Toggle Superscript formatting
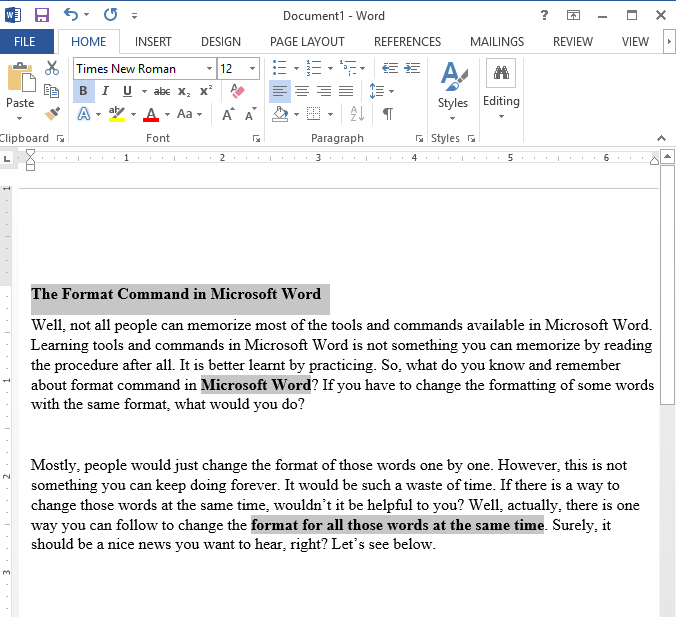 (206, 91)
